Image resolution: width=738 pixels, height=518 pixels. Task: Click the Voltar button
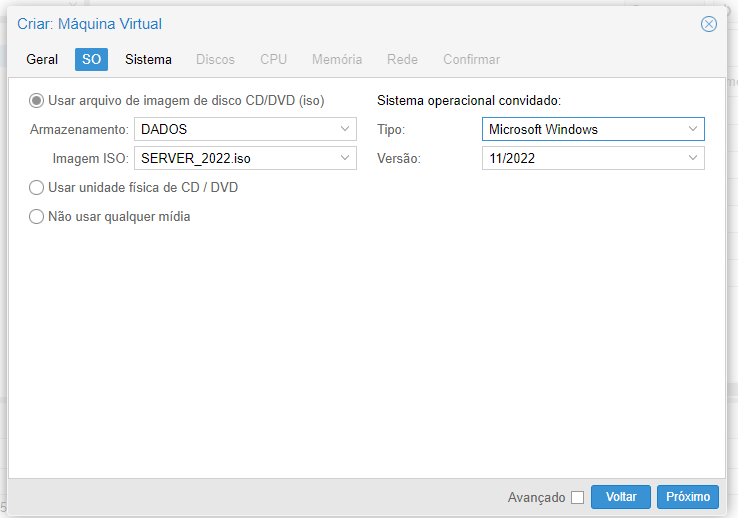point(621,497)
